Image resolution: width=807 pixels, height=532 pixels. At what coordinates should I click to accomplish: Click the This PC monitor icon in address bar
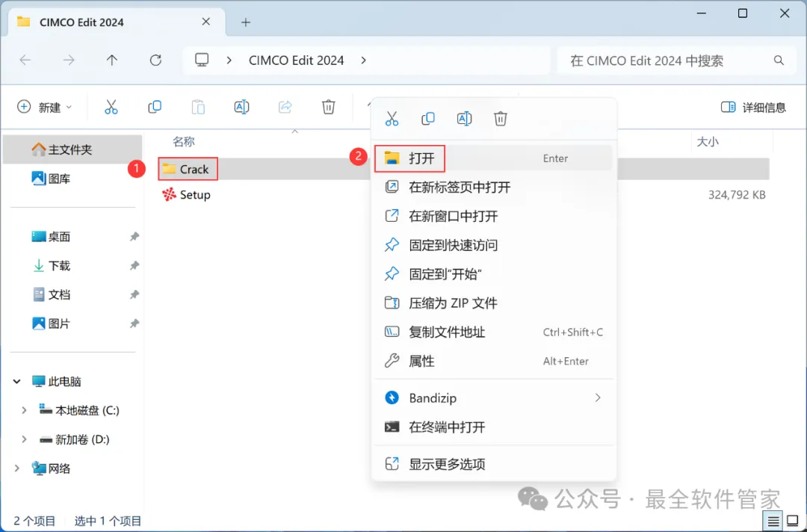pos(202,61)
